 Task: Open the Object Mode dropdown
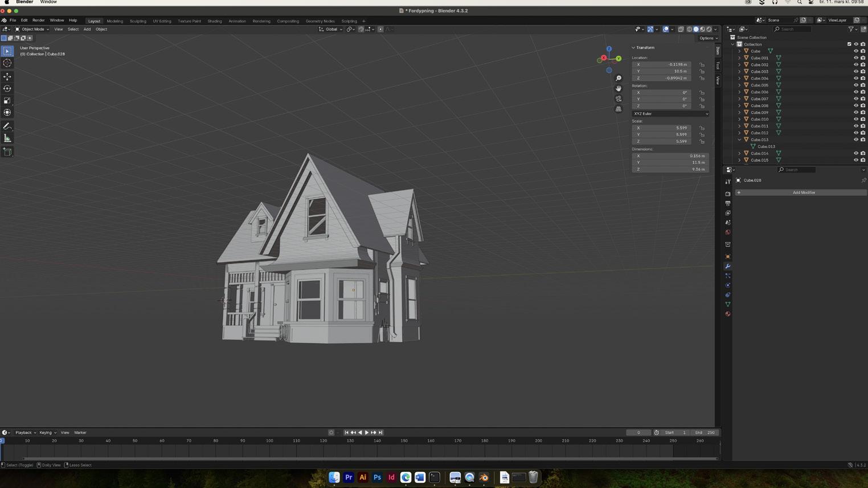(32, 29)
